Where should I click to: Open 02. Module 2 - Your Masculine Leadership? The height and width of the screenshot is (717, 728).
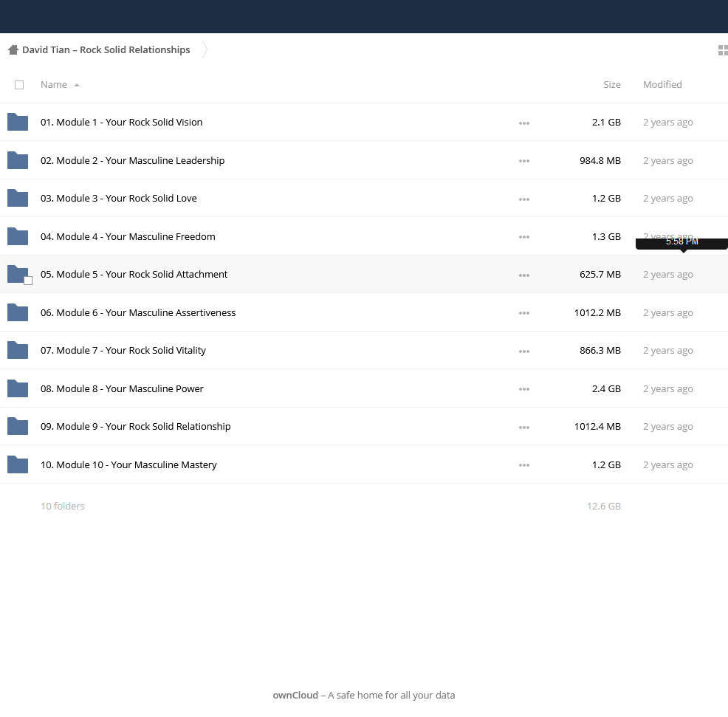[x=132, y=160]
